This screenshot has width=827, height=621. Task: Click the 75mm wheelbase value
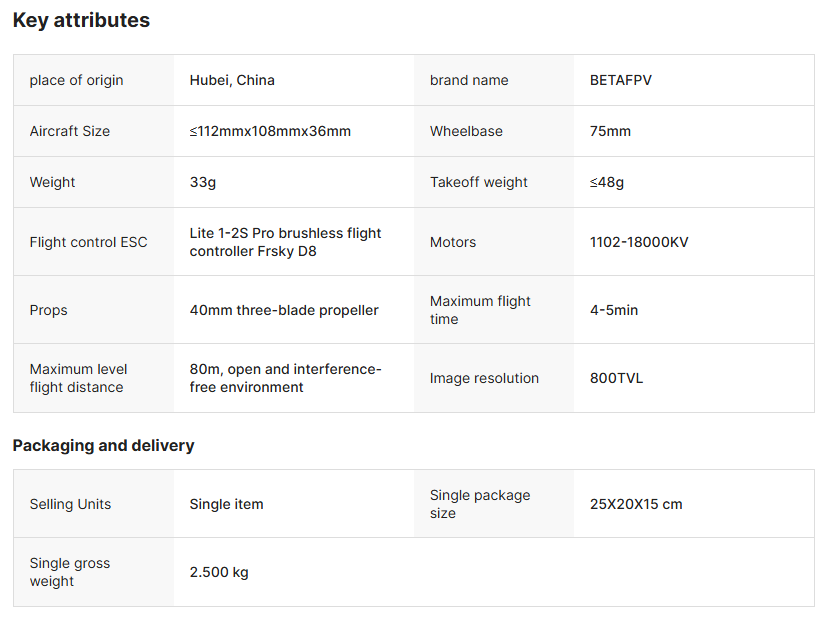pyautogui.click(x=610, y=131)
